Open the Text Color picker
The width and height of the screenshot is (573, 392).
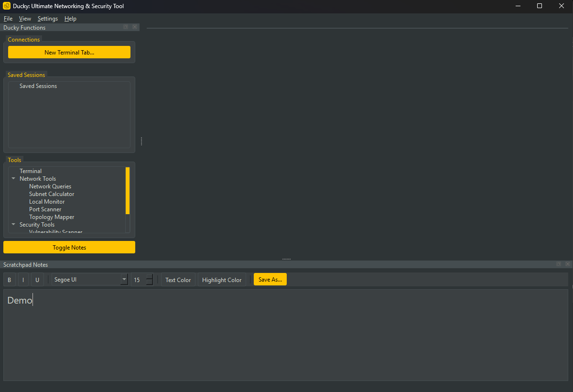tap(178, 280)
